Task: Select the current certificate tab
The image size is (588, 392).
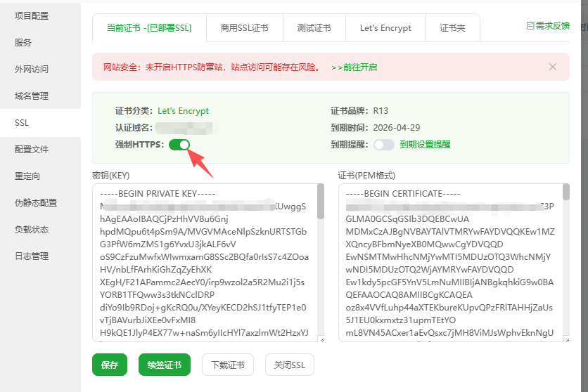Action: [149, 28]
